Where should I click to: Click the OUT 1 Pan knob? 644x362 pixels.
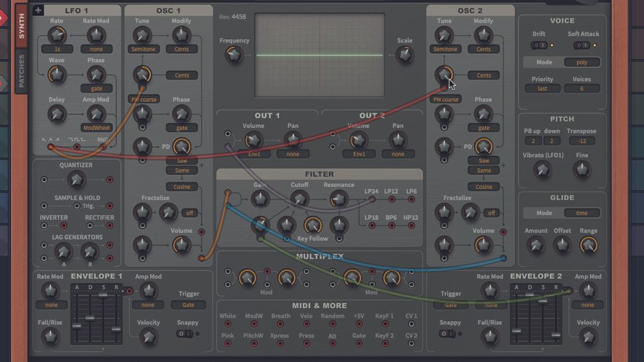pos(293,140)
